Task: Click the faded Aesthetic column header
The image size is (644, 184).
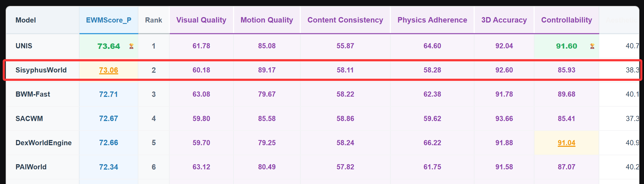Action: pyautogui.click(x=622, y=20)
